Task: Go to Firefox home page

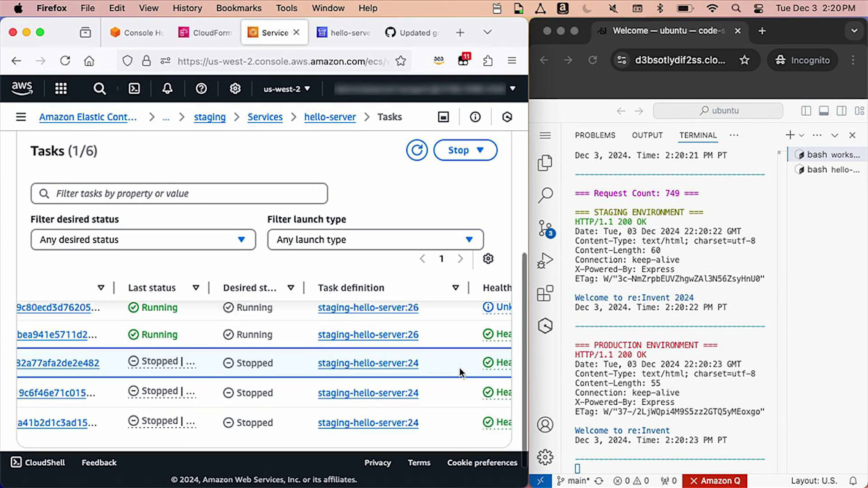Action: (x=89, y=61)
